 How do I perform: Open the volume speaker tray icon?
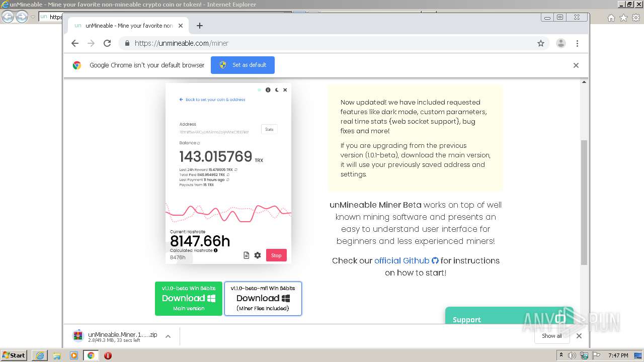tap(573, 355)
